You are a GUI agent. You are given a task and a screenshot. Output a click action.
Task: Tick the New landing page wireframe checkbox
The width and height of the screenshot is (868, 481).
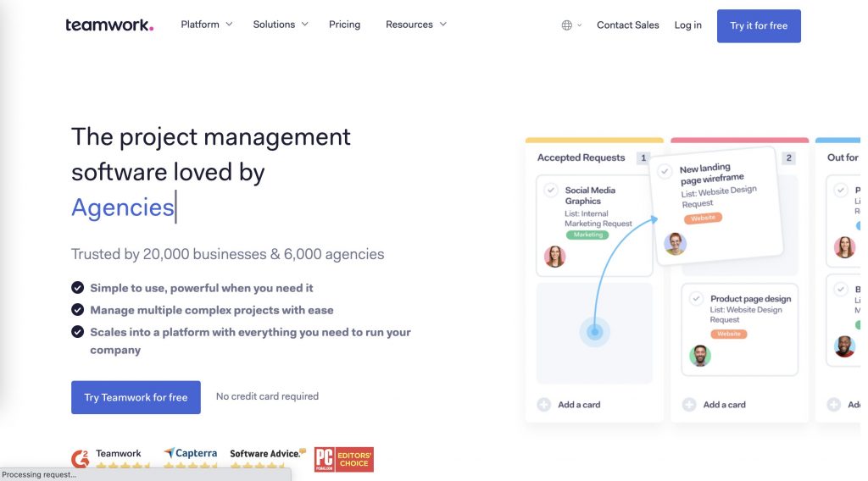click(x=665, y=171)
